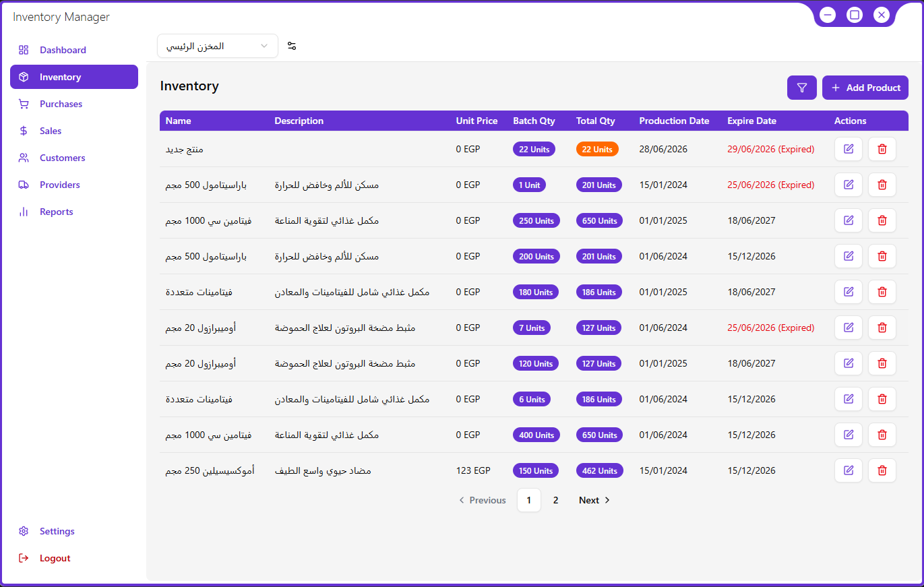Click the Batch Qty column header

tap(534, 121)
